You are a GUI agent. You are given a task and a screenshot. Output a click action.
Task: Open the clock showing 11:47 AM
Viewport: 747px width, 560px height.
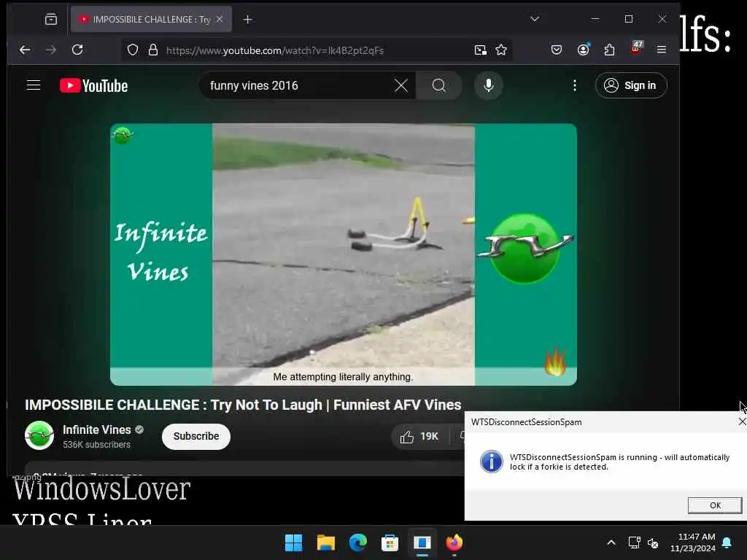(693, 542)
